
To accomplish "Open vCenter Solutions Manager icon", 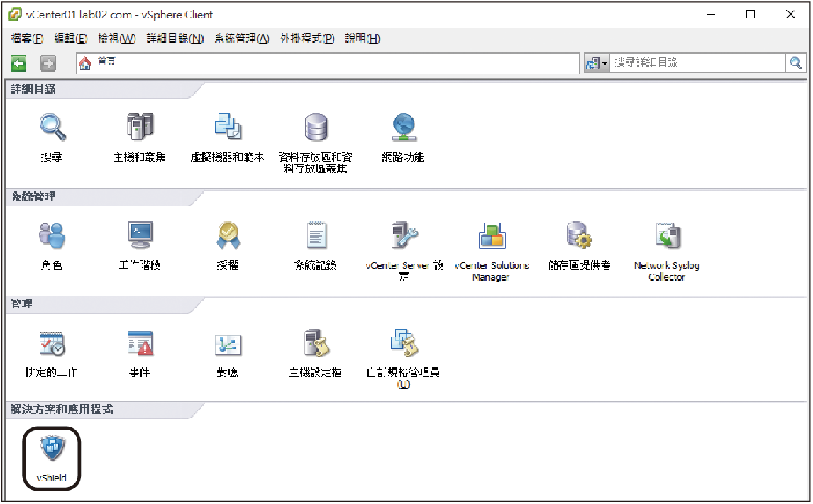I will coord(492,235).
